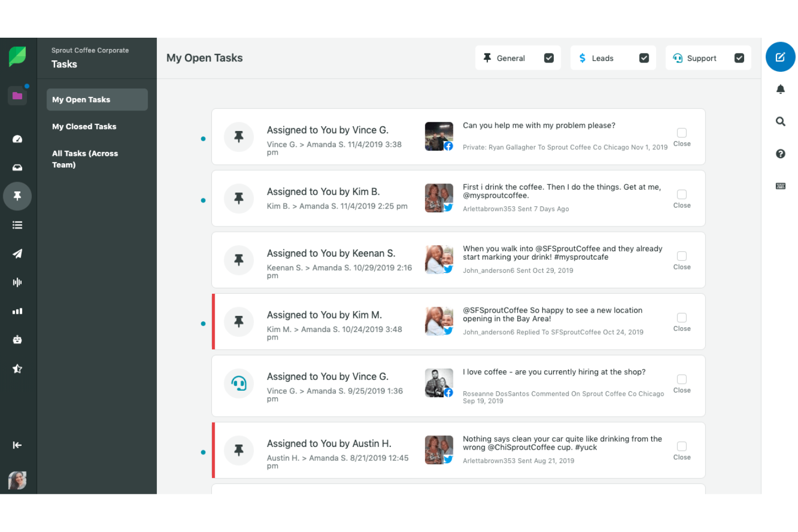Viewport: 798px width, 532px height.
Task: Click the Leads filter label
Action: (602, 58)
